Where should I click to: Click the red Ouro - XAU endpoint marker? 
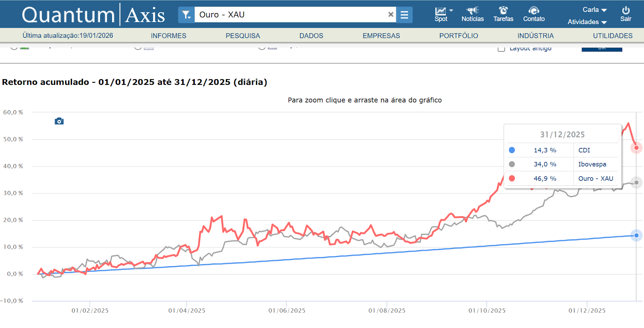pyautogui.click(x=636, y=148)
